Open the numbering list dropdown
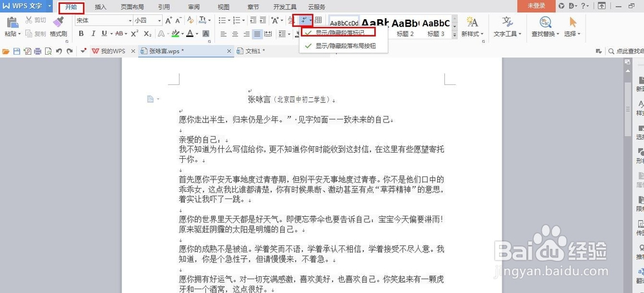The height and width of the screenshot is (293, 644). click(x=243, y=20)
